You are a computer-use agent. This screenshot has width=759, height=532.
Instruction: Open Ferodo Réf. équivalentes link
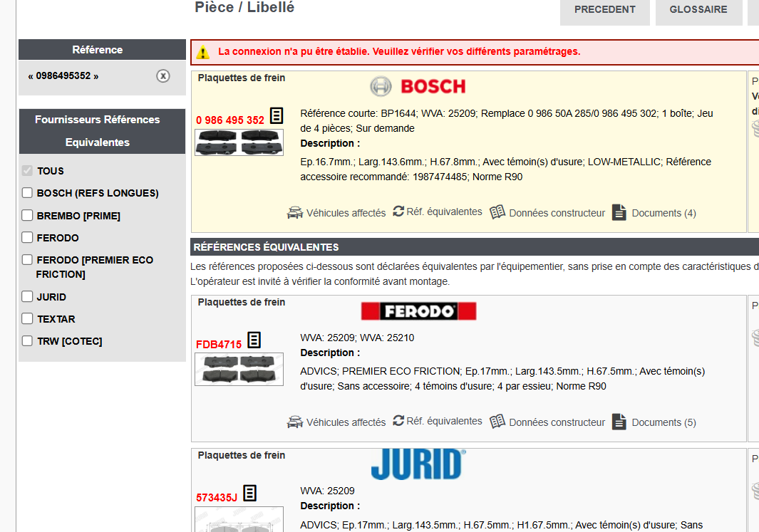(x=445, y=421)
